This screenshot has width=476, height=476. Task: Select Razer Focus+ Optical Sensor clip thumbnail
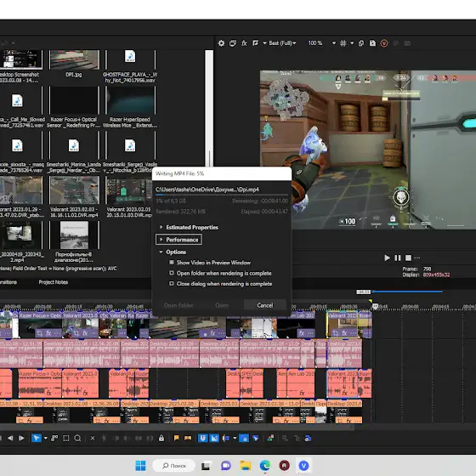coord(74,100)
